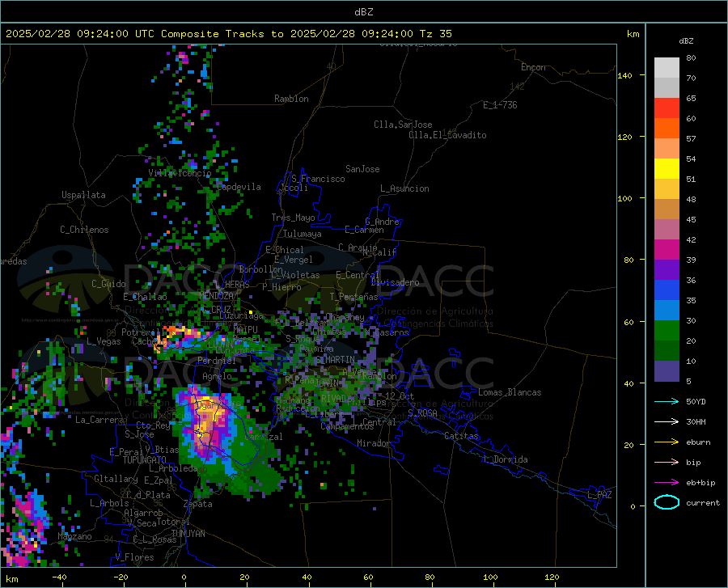728x588 pixels.
Task: Click the 'Villavicencio' place label
Action: coord(180,173)
